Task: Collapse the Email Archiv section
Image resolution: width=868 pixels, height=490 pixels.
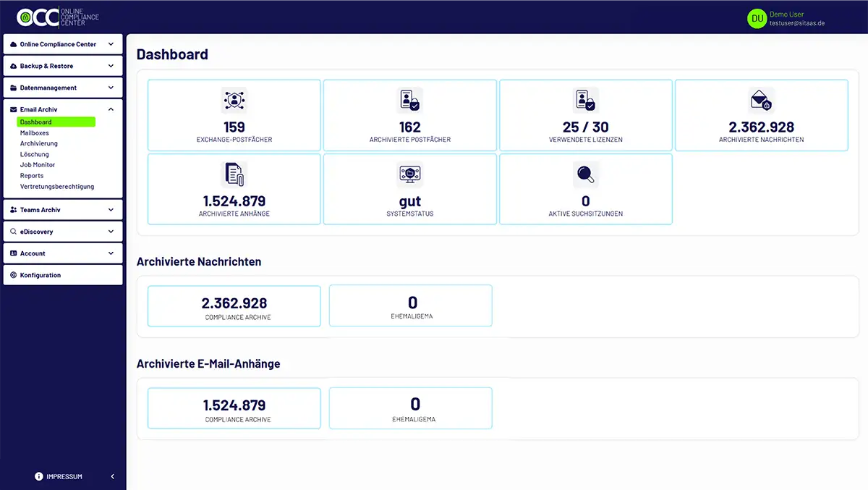Action: 111,109
